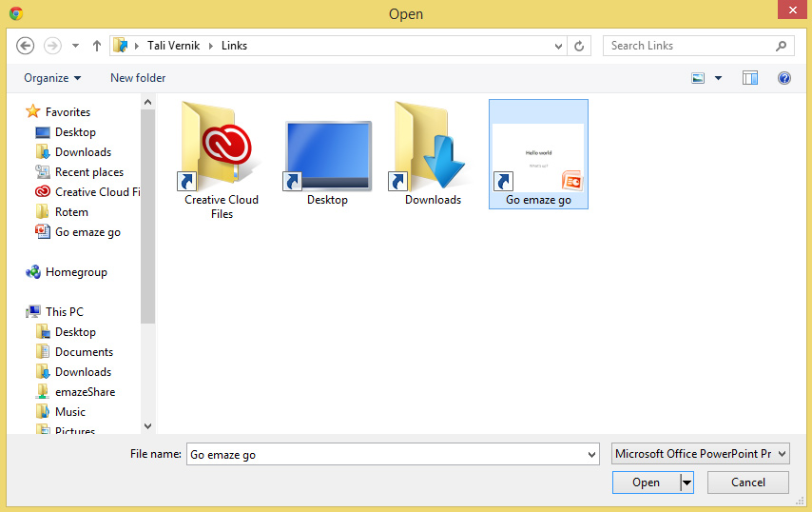Click the star icon next to Favorites
The image size is (812, 512).
pyautogui.click(x=32, y=111)
